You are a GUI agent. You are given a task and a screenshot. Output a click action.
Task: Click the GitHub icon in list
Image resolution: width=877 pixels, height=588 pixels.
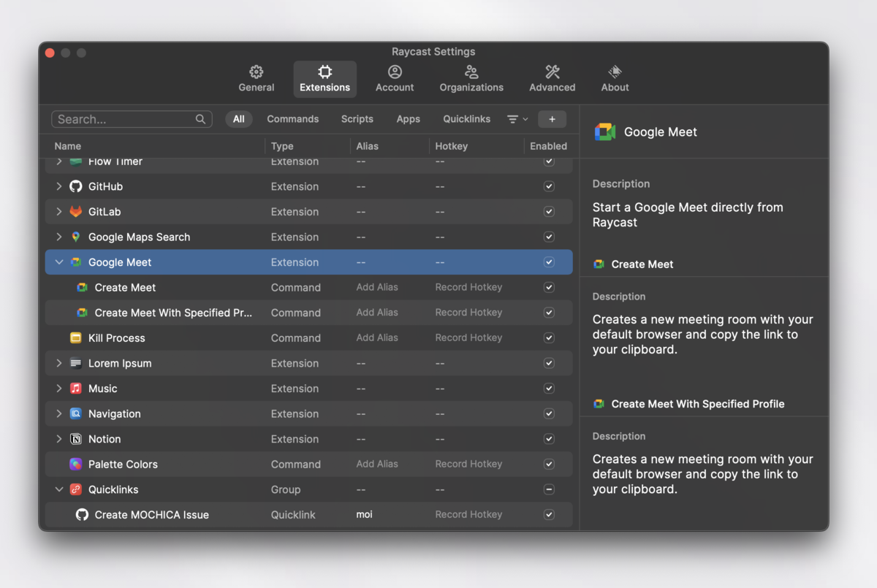76,186
